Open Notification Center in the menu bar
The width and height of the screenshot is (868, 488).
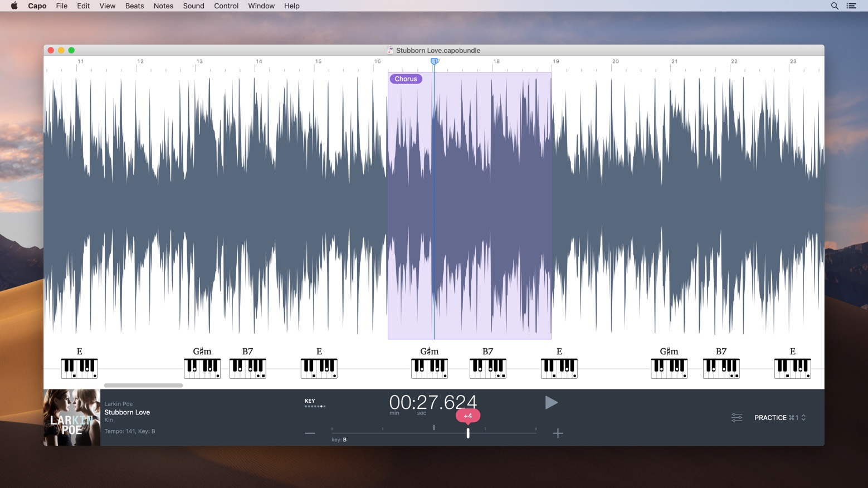851,6
